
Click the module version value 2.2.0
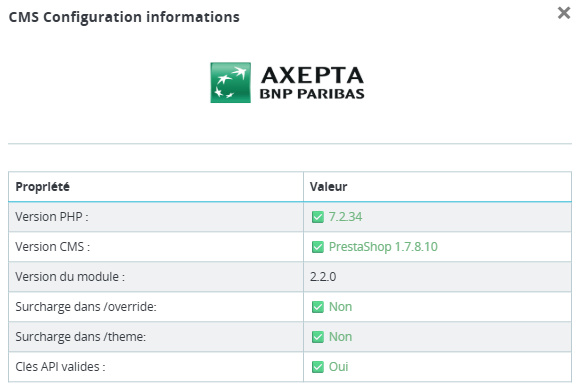click(323, 277)
